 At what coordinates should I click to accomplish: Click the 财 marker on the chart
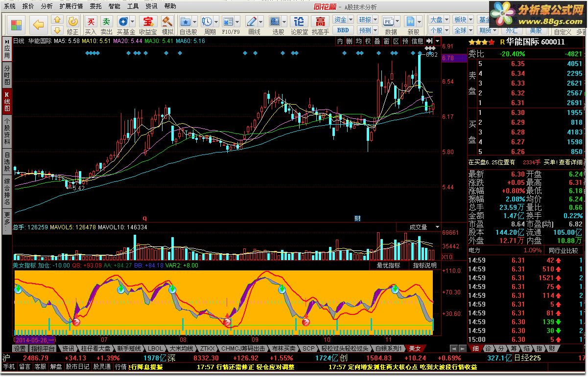(357, 219)
